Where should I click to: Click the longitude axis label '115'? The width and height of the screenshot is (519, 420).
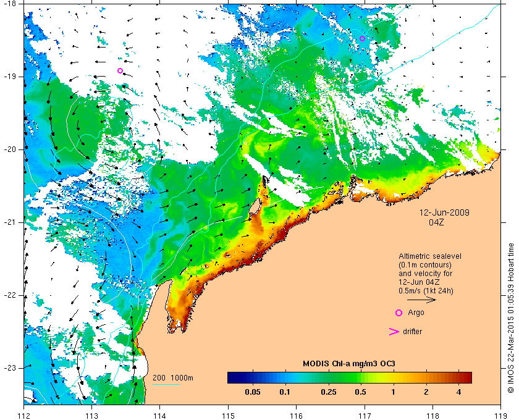click(228, 415)
